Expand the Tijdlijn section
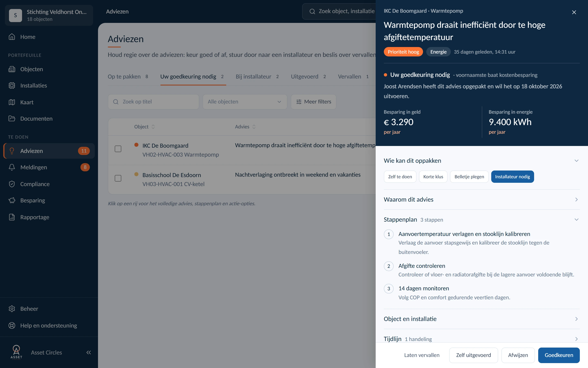 [x=482, y=339]
